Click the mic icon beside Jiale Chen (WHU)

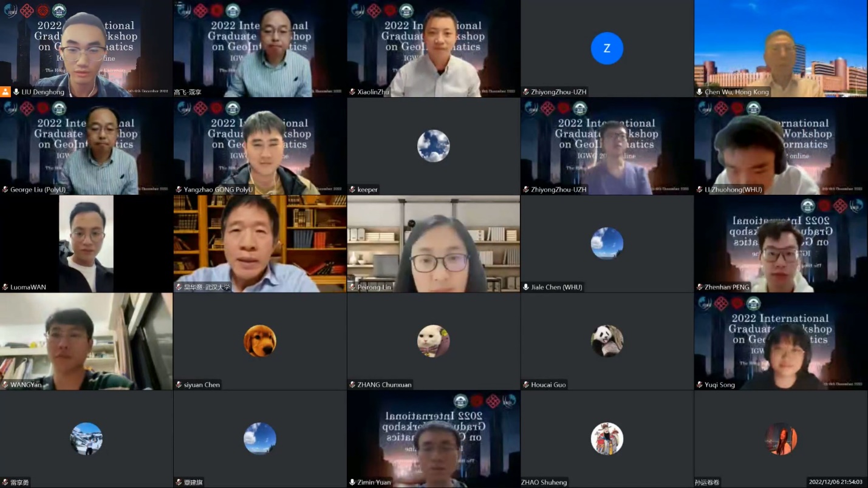point(526,287)
